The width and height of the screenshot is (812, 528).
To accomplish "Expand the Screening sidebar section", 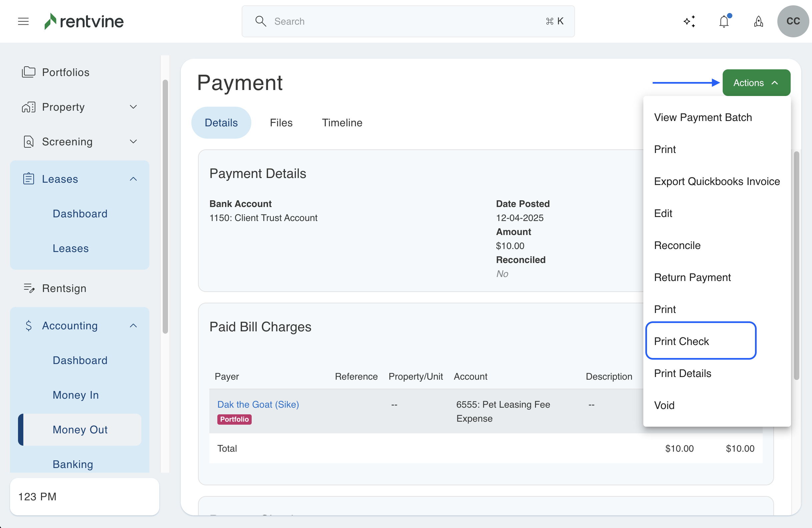I will (x=133, y=142).
